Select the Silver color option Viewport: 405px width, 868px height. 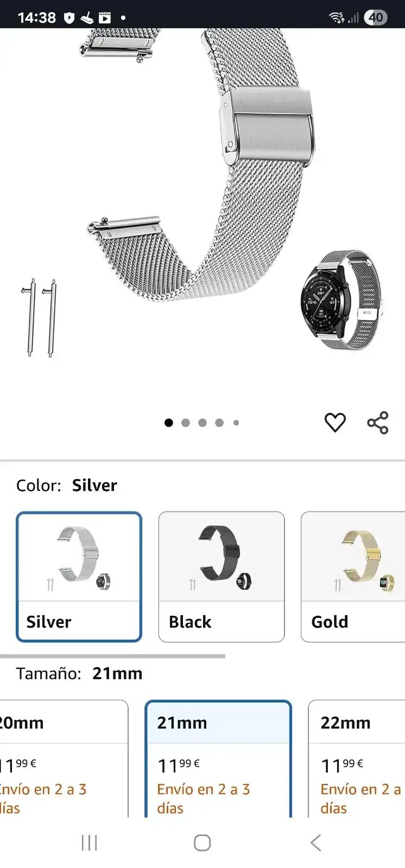pyautogui.click(x=79, y=577)
